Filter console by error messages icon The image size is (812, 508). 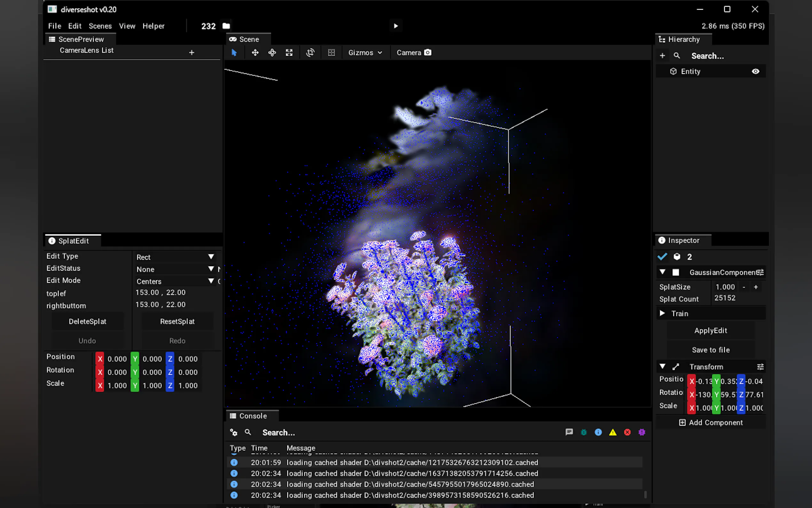(x=627, y=432)
